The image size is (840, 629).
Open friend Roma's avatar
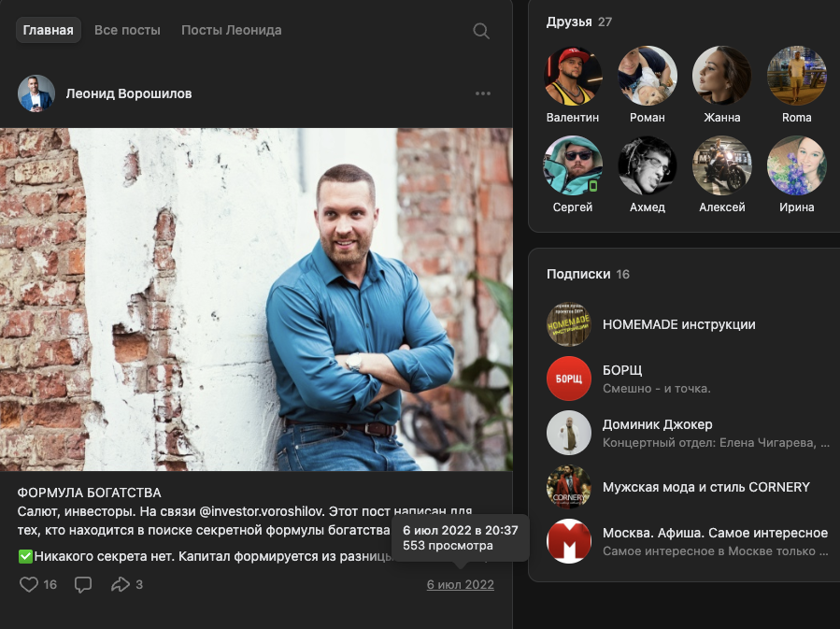tap(797, 76)
